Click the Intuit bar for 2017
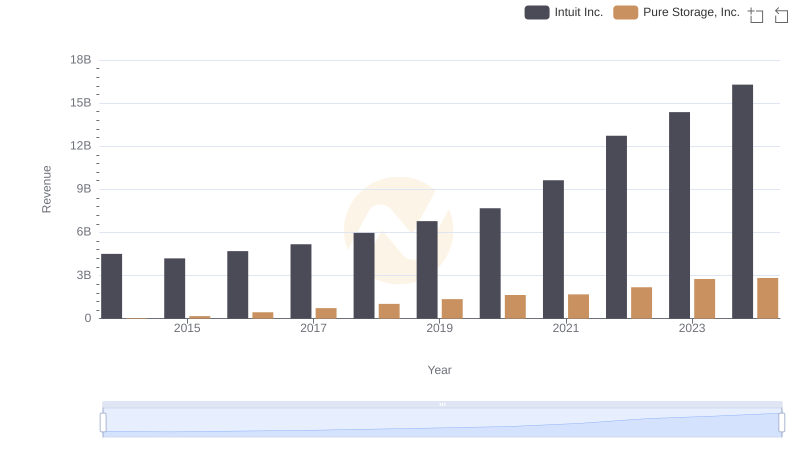 [x=301, y=281]
